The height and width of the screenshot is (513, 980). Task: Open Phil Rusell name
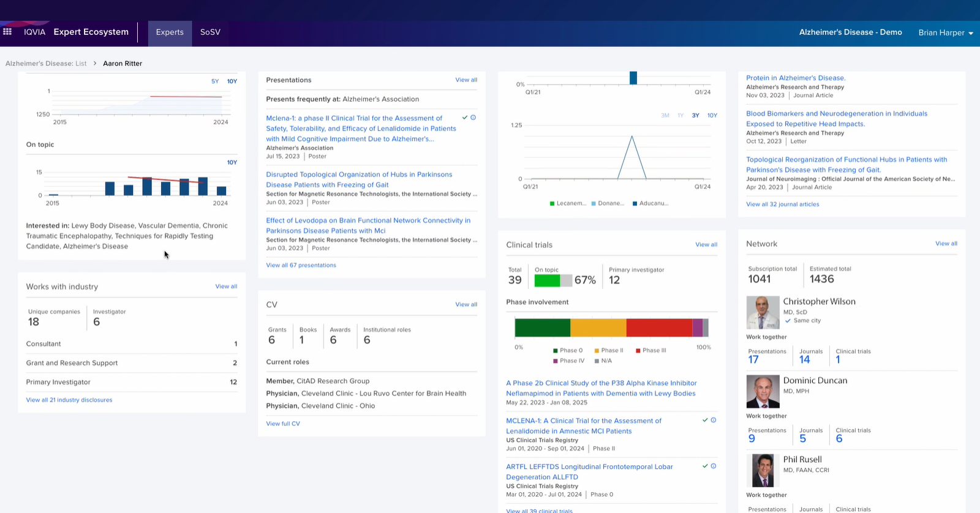[x=802, y=459]
